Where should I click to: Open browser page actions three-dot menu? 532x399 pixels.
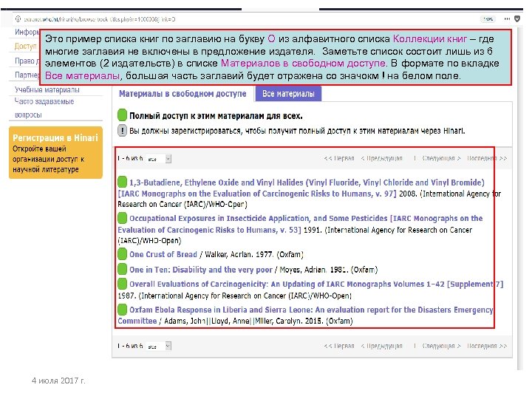pyautogui.click(x=507, y=19)
